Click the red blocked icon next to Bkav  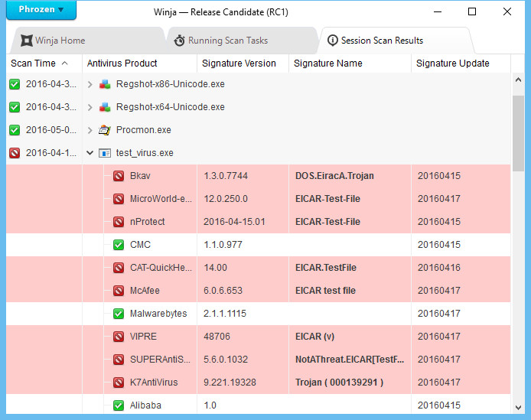pyautogui.click(x=119, y=176)
